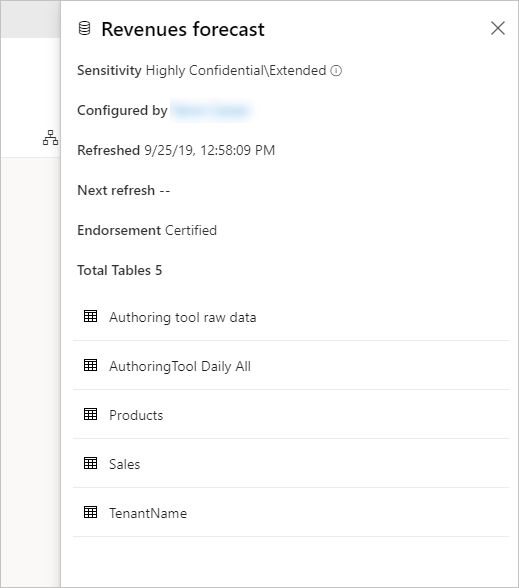Viewport: 519px width, 588px height.
Task: Open the TenantName table entry
Action: click(x=291, y=513)
